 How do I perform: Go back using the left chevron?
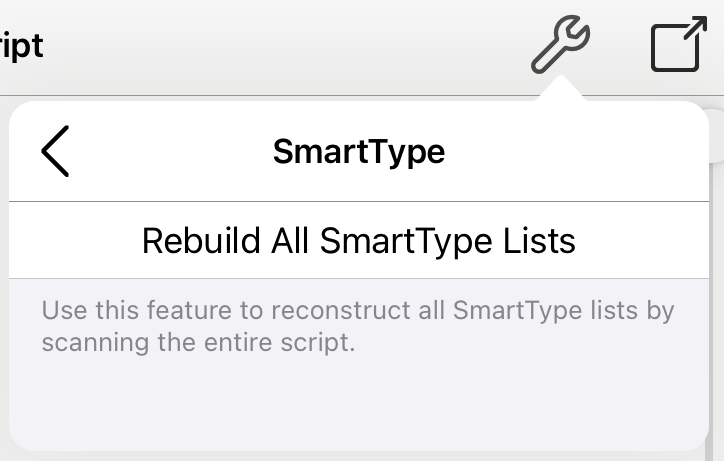point(55,151)
